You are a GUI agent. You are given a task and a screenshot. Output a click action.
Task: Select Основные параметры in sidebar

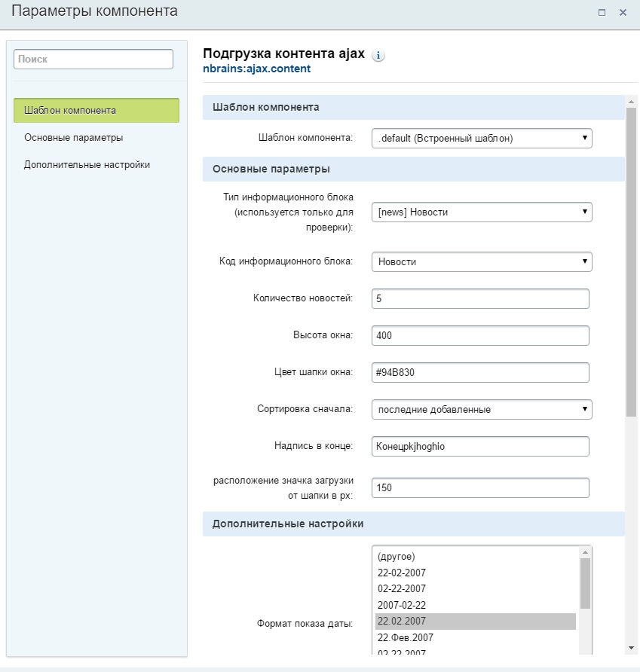click(73, 138)
